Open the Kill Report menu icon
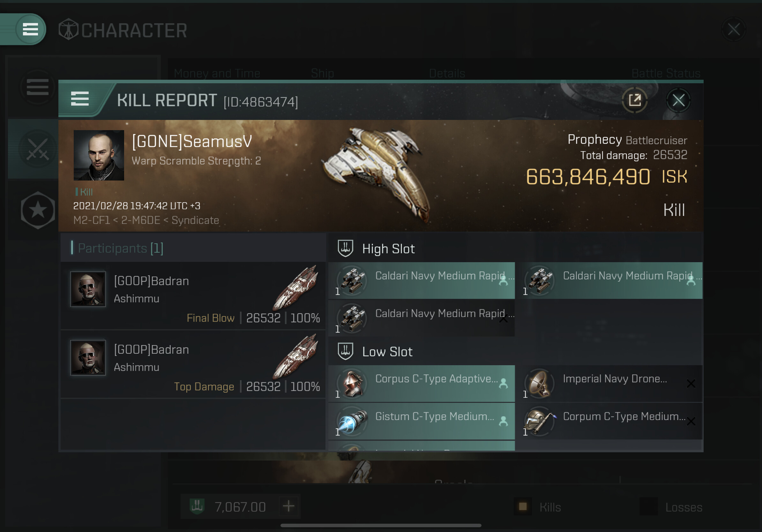This screenshot has height=532, width=762. [80, 99]
